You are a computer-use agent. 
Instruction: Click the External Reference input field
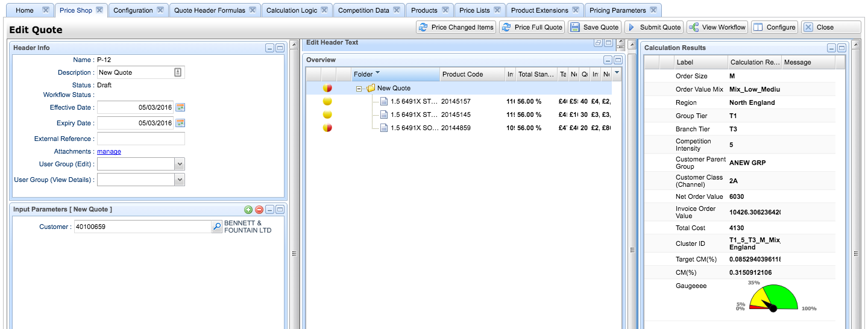140,139
